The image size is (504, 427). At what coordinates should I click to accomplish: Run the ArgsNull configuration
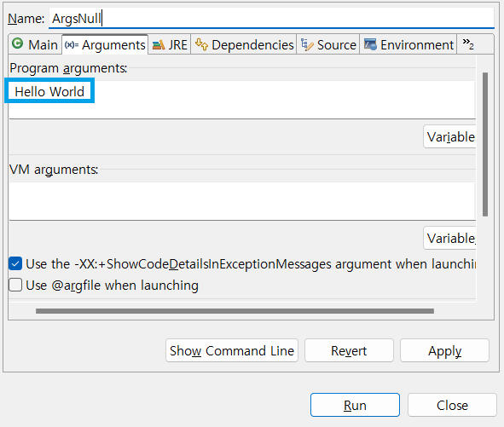point(355,405)
